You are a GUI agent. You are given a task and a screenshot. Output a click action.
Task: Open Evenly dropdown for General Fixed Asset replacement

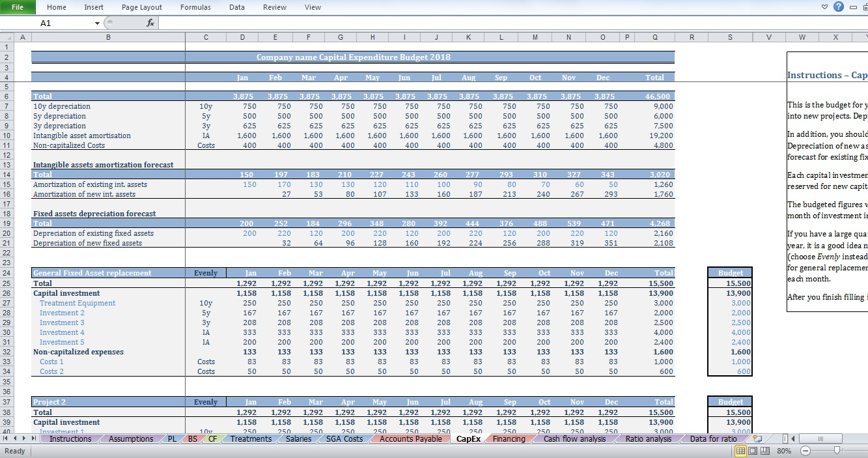(206, 273)
